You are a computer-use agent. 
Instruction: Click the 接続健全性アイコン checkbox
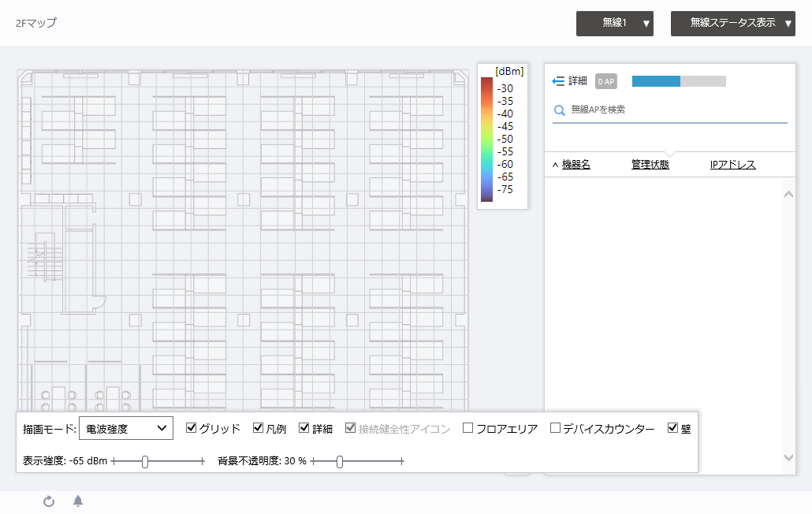pos(351,427)
